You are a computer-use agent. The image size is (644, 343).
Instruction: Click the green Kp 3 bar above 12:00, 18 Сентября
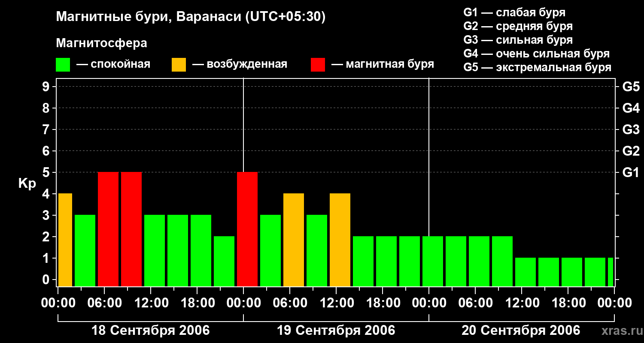coord(155,250)
